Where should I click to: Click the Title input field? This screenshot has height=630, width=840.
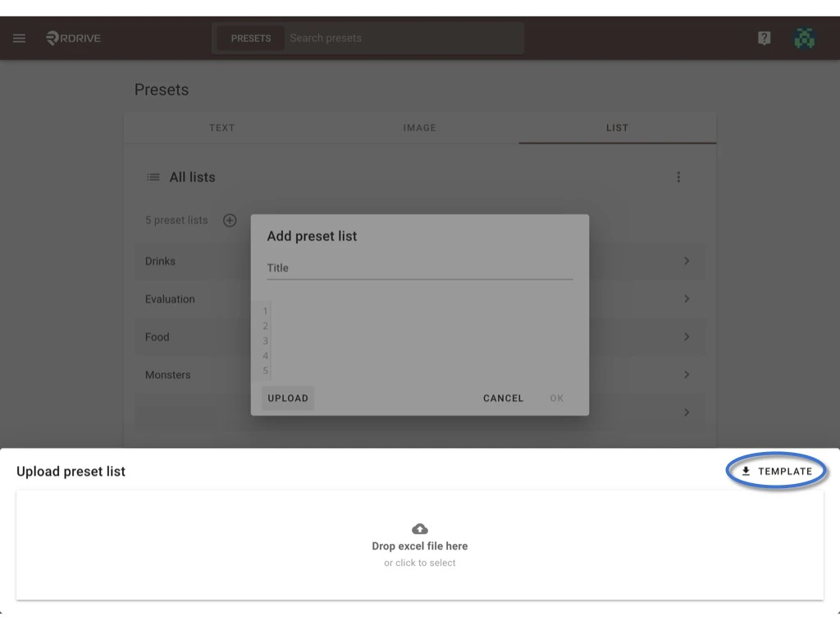click(419, 267)
